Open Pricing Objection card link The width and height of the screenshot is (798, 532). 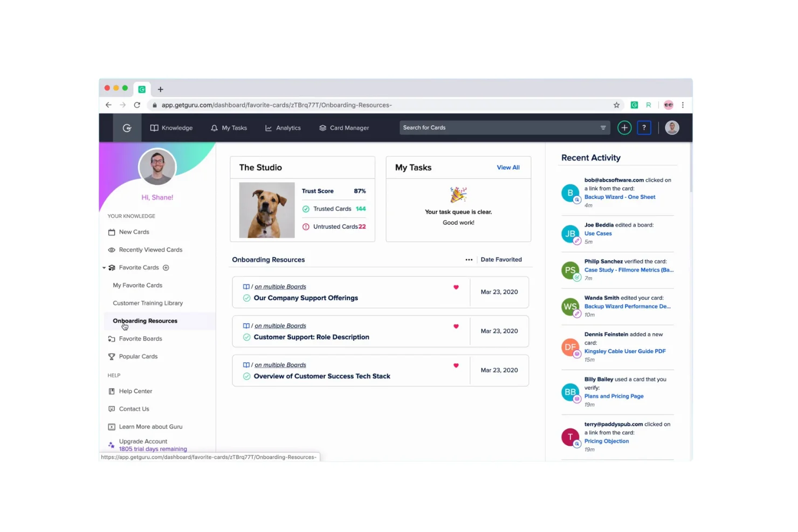607,441
